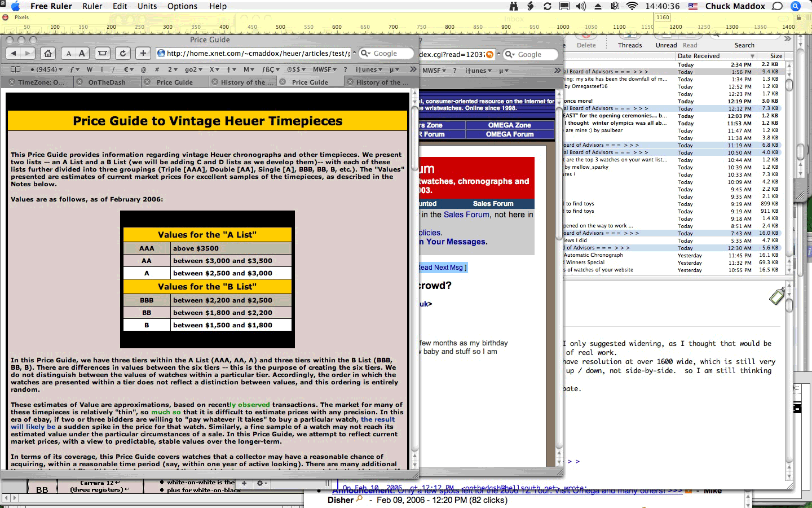Open the Ruler menu
Screen dimensions: 812x508
tap(92, 6)
